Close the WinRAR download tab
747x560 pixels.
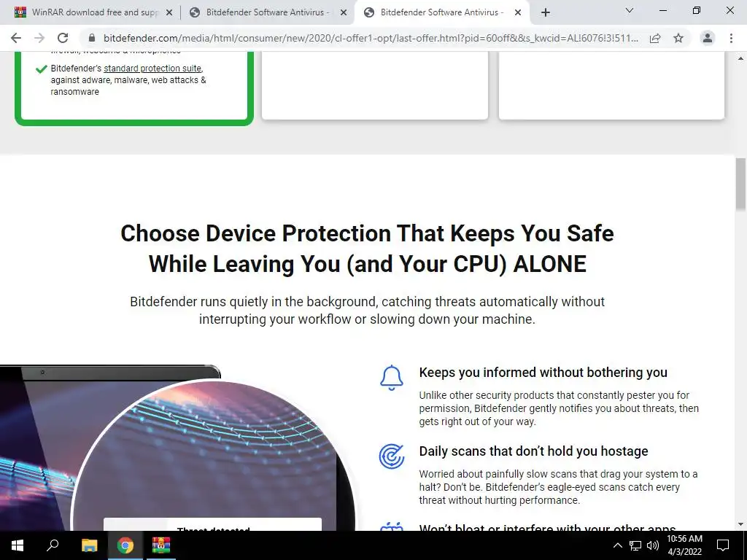point(169,12)
